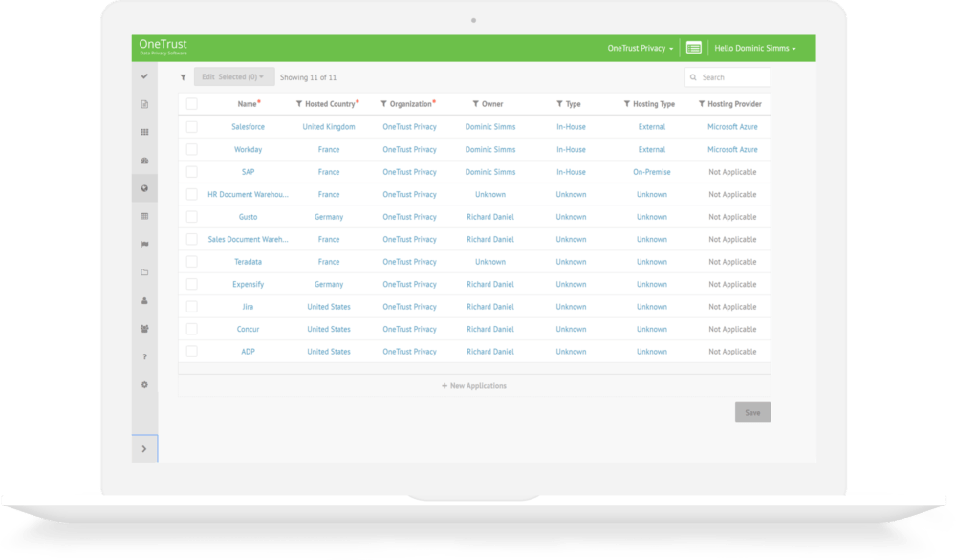This screenshot has height=560, width=956.
Task: Click the checkmark icon in the sidebar
Action: 144,76
